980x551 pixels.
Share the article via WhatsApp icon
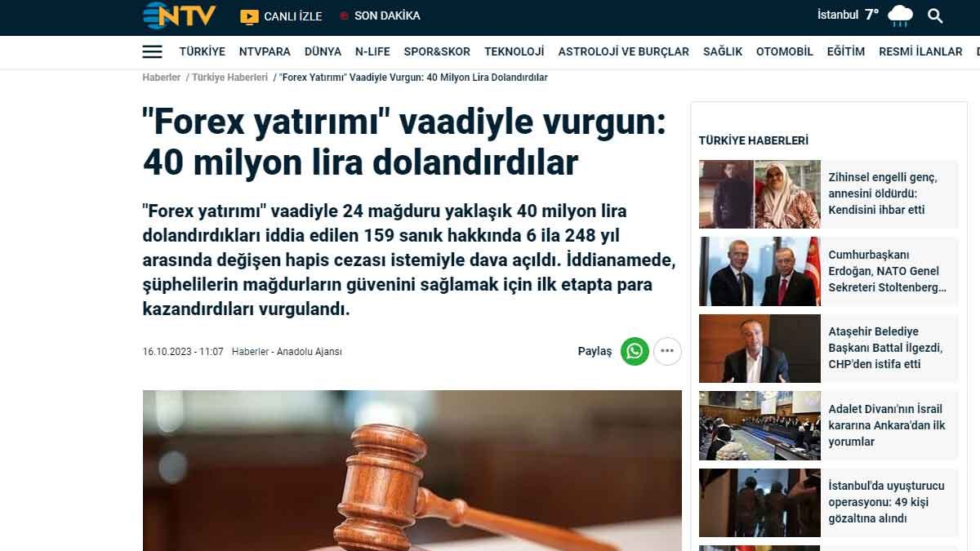point(635,351)
